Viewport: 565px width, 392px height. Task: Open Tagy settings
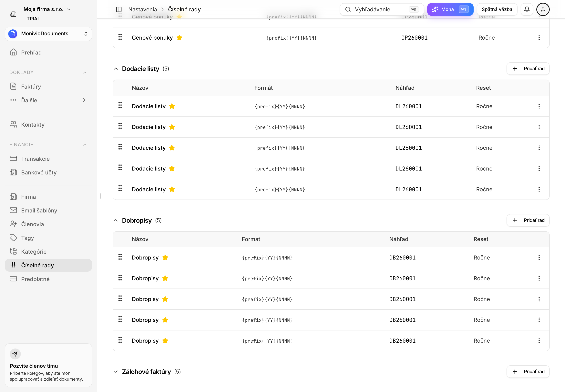[48, 238]
